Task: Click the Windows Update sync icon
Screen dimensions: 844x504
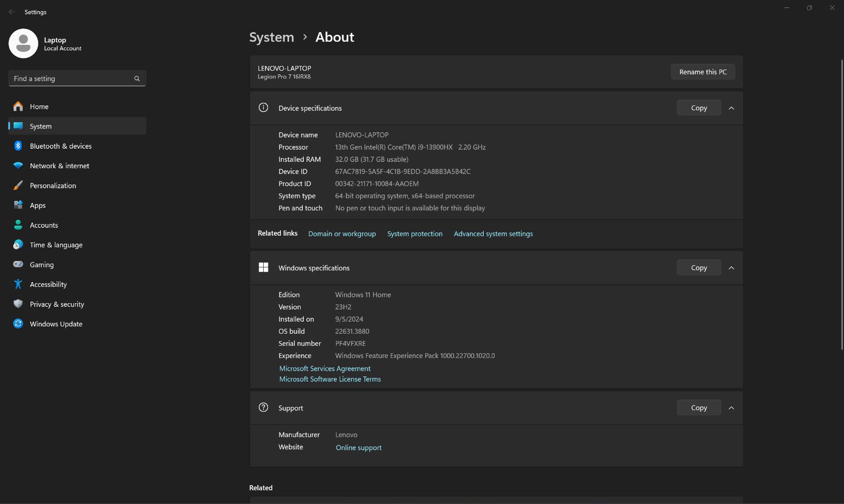Action: (x=18, y=324)
